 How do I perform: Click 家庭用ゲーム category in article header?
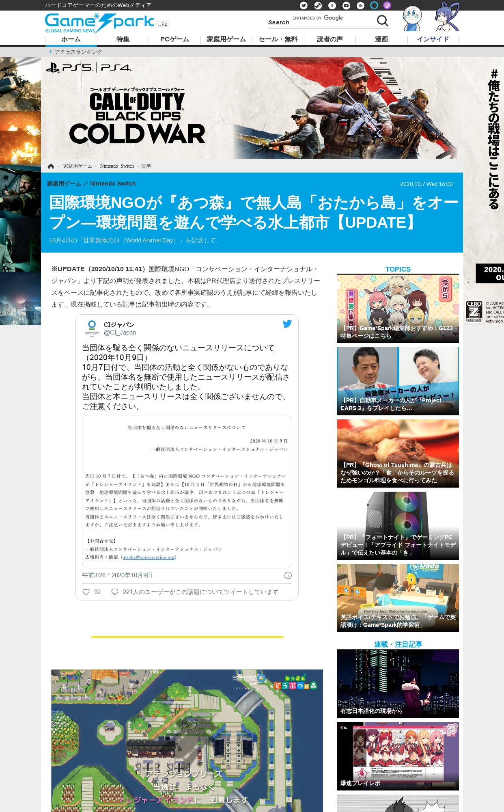click(64, 184)
